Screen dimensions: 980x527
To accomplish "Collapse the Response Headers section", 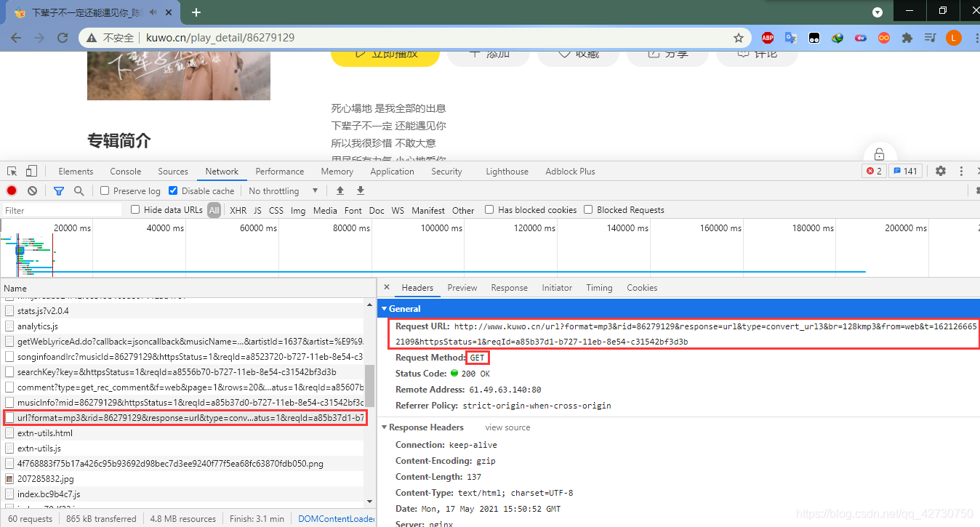I will coord(385,427).
